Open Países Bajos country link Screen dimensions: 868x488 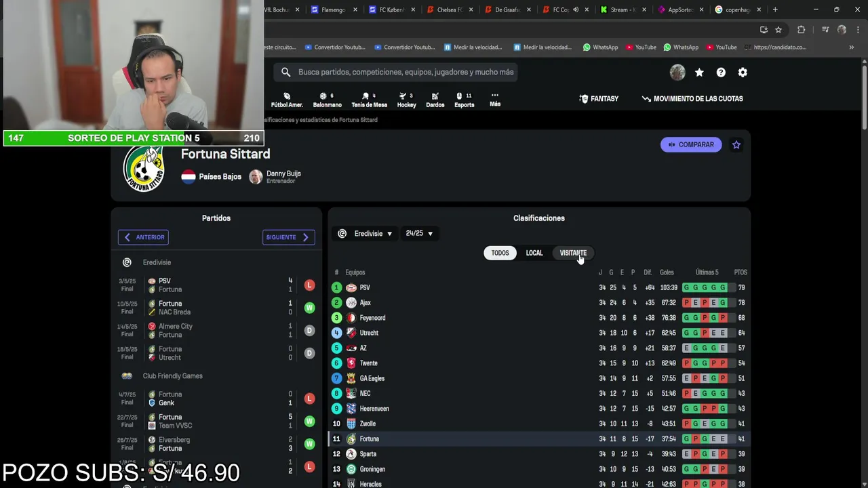212,177
